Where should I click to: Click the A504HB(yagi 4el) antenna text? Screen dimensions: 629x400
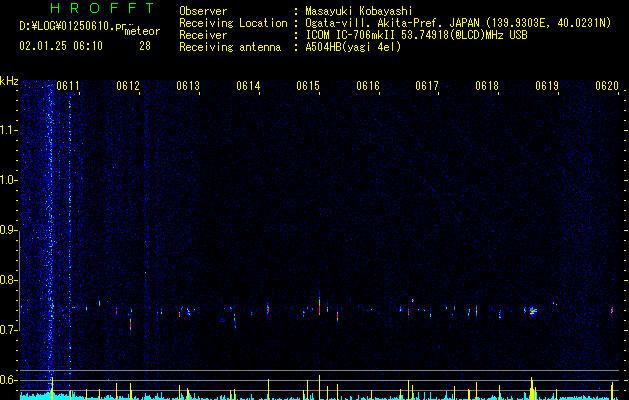click(353, 47)
